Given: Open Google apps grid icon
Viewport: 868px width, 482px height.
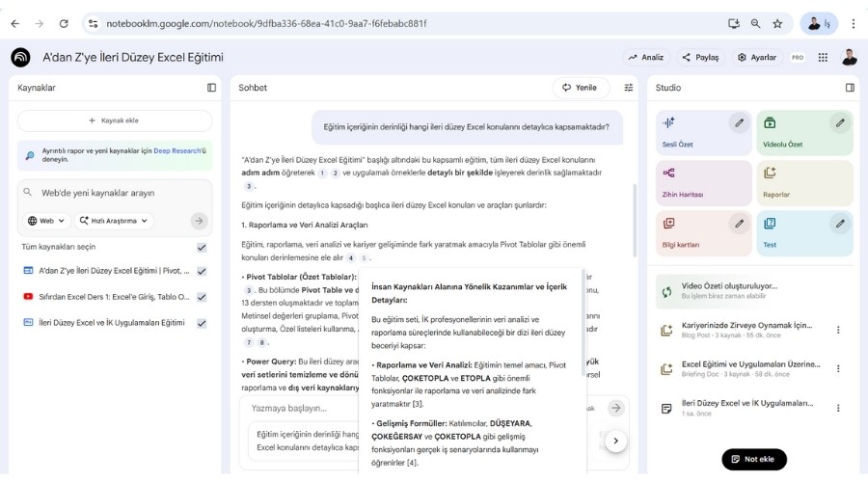Looking at the screenshot, I should 823,57.
